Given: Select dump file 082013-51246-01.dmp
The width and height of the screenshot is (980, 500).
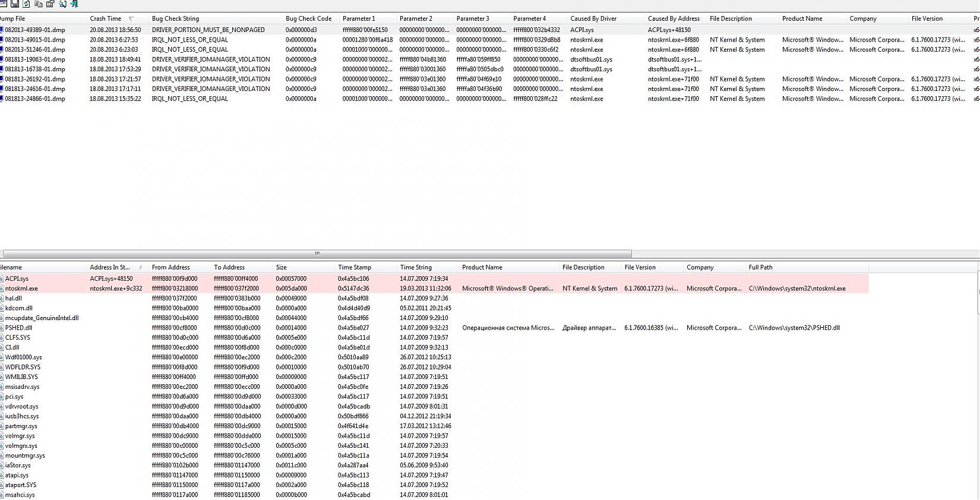Looking at the screenshot, I should [35, 49].
